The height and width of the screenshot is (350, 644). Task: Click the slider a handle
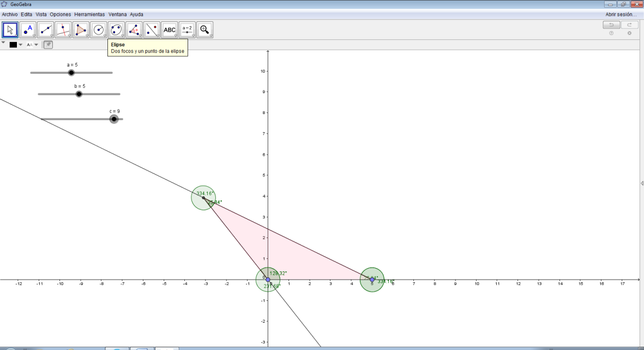[x=71, y=73]
